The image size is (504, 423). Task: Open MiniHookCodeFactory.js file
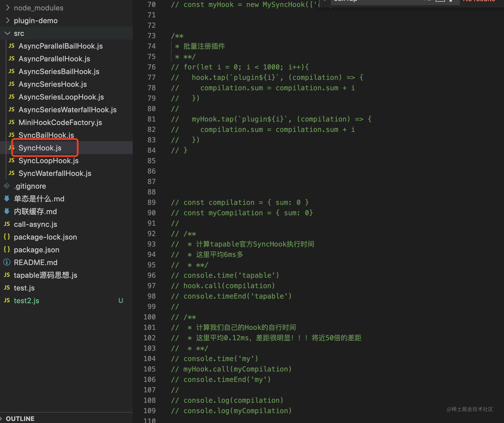(x=60, y=122)
